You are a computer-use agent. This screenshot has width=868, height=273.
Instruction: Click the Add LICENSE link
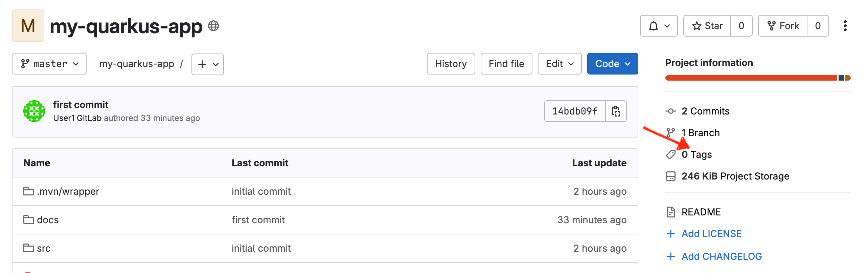(x=711, y=234)
